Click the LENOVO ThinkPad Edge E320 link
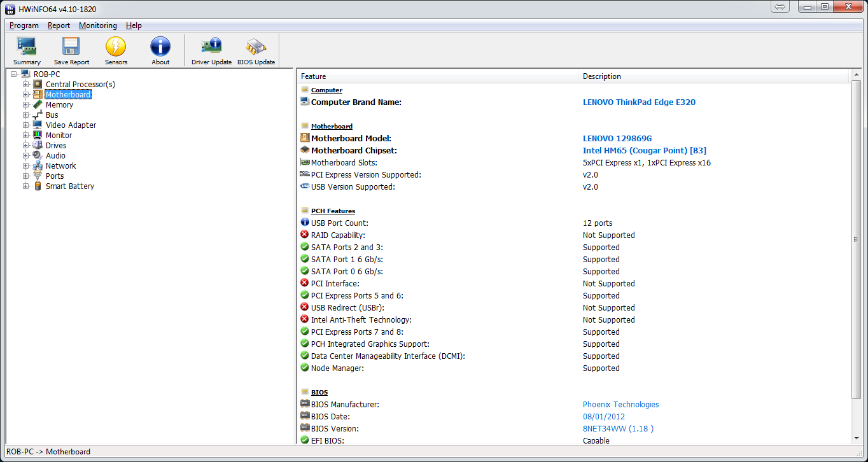868x462 pixels. 639,102
